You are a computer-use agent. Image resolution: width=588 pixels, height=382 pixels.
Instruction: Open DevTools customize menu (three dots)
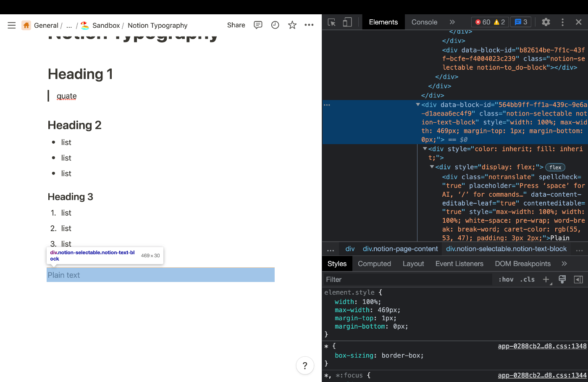coord(562,22)
